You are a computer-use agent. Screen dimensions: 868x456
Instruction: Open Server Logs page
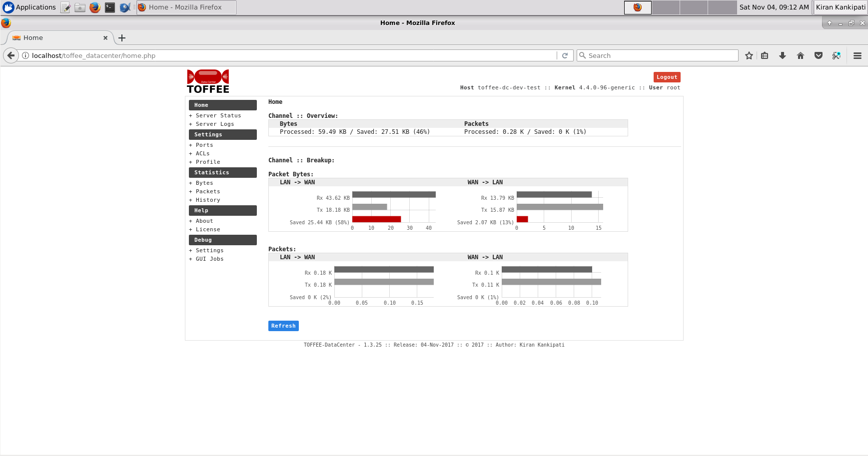pos(215,124)
